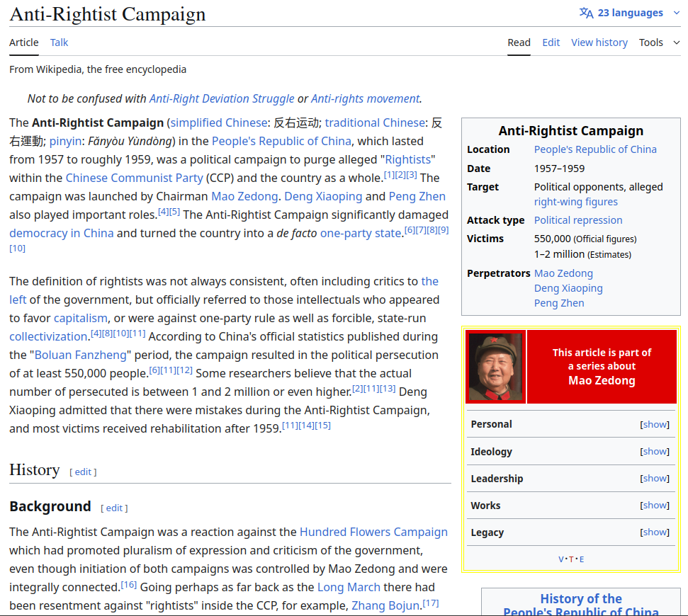
Task: Open the one-party state link
Action: click(361, 233)
